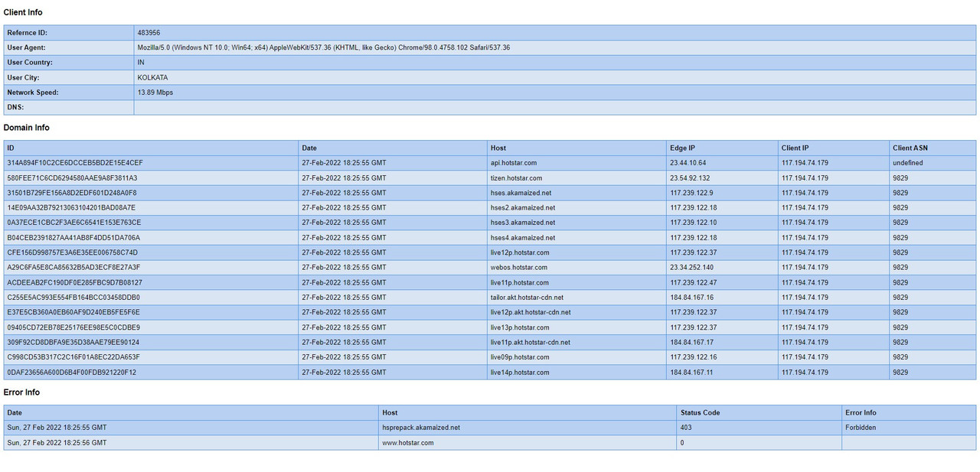Select the 403 status code cell
980x472 pixels.
[x=685, y=428]
